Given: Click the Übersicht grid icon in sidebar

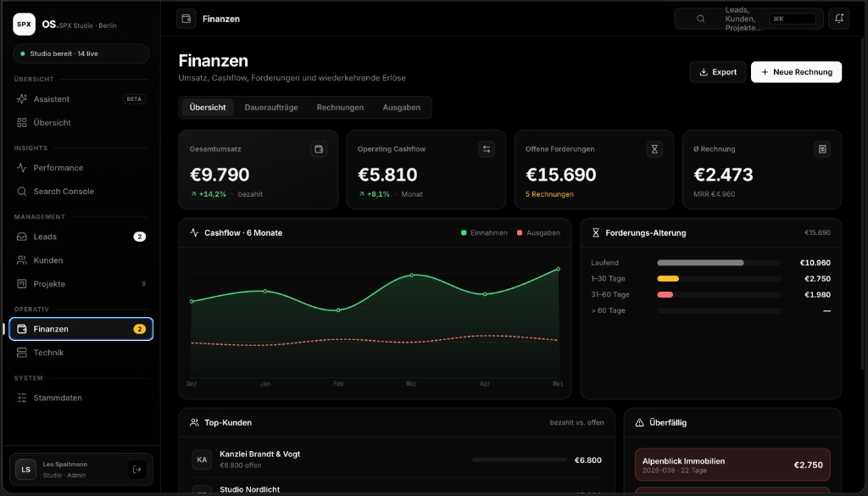Looking at the screenshot, I should click(x=21, y=122).
